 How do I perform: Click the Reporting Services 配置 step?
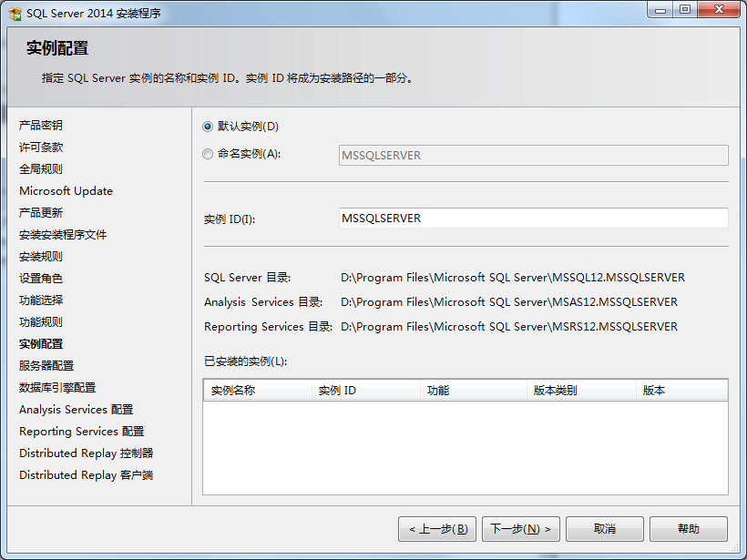(81, 432)
